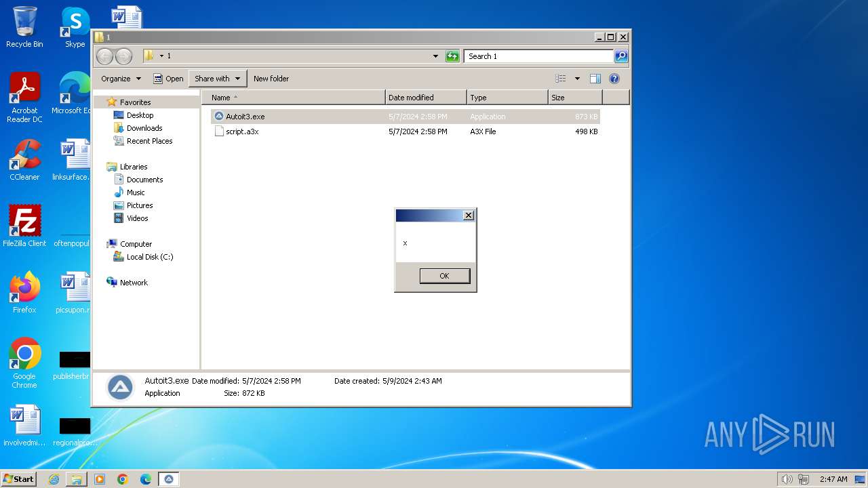Click the A3X File type cell
The width and height of the screenshot is (868, 488).
point(483,131)
